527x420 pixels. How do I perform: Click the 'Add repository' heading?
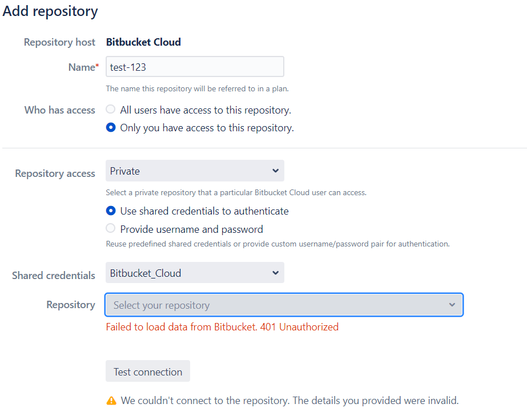[50, 11]
